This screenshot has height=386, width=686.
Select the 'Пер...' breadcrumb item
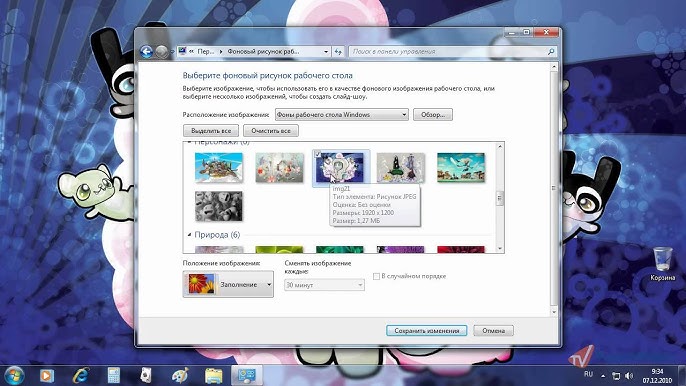[206, 52]
